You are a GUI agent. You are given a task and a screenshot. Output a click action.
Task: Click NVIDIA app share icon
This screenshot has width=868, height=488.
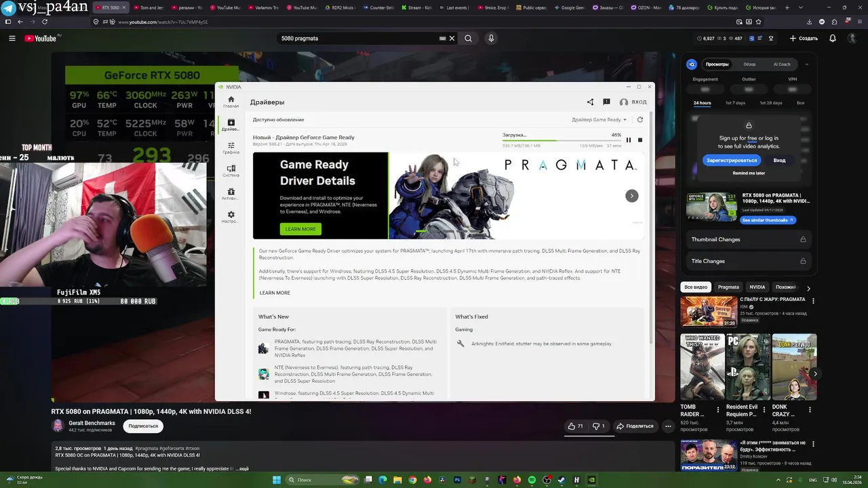pyautogui.click(x=590, y=102)
